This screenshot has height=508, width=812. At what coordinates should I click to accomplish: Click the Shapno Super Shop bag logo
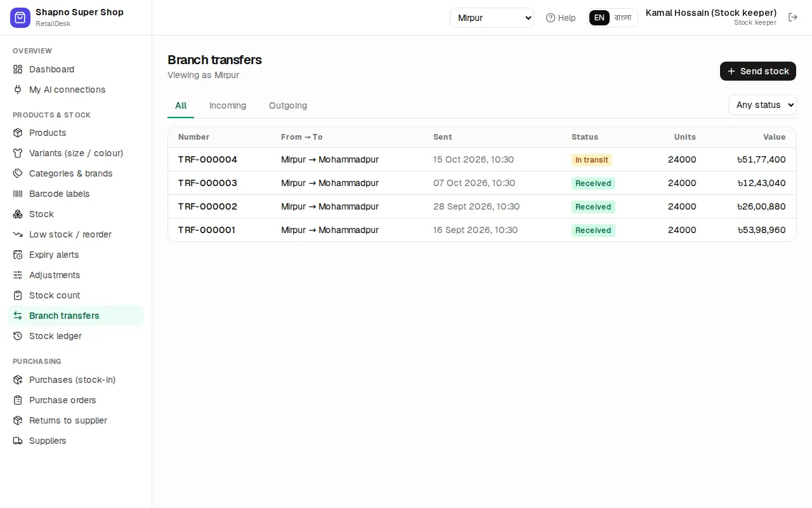coord(20,18)
